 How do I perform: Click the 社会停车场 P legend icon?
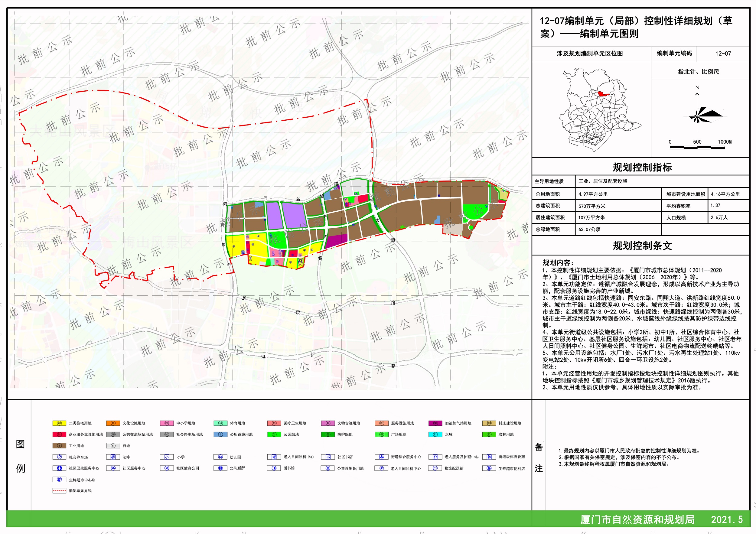point(59,457)
